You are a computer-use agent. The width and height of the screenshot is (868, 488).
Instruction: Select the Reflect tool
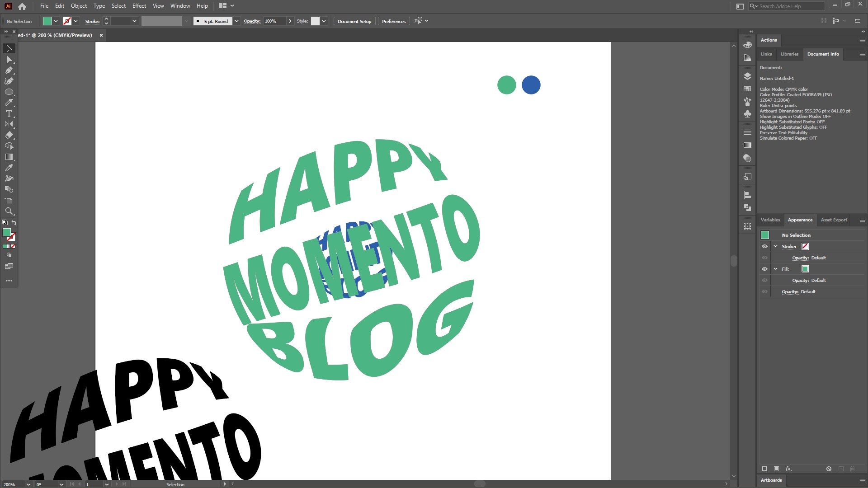pyautogui.click(x=9, y=124)
